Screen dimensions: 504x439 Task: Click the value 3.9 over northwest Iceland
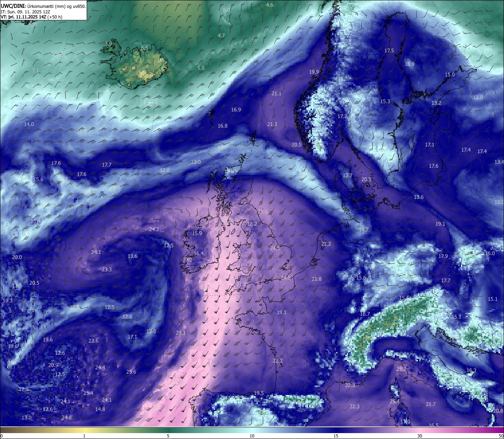click(x=108, y=43)
